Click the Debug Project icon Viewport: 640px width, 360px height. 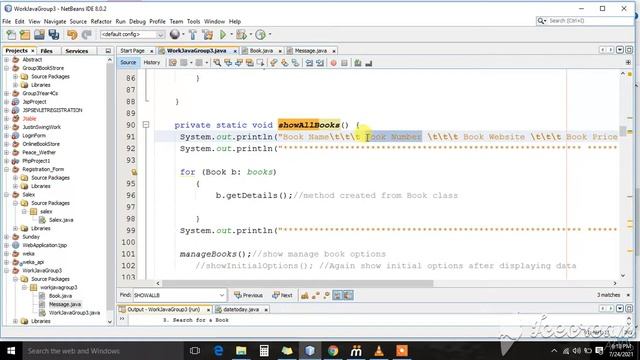pos(241,35)
